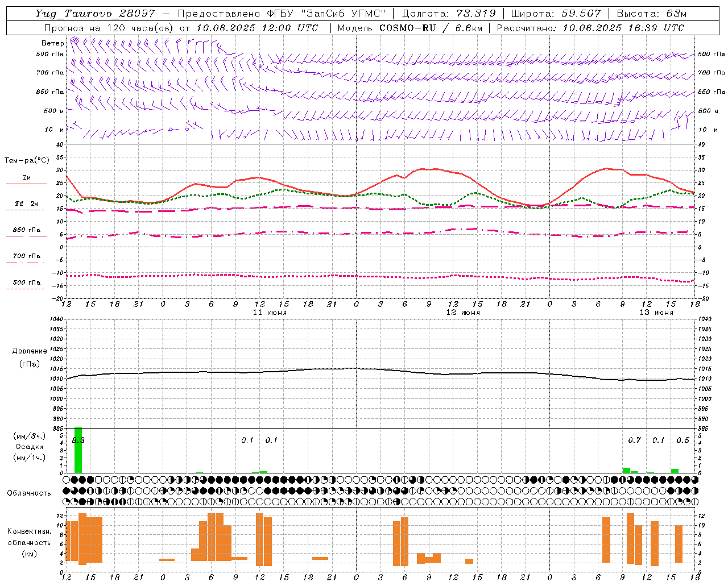Select the (мм/3ч.) precipitation unit label
This screenshot has width=728, height=582.
point(29,436)
